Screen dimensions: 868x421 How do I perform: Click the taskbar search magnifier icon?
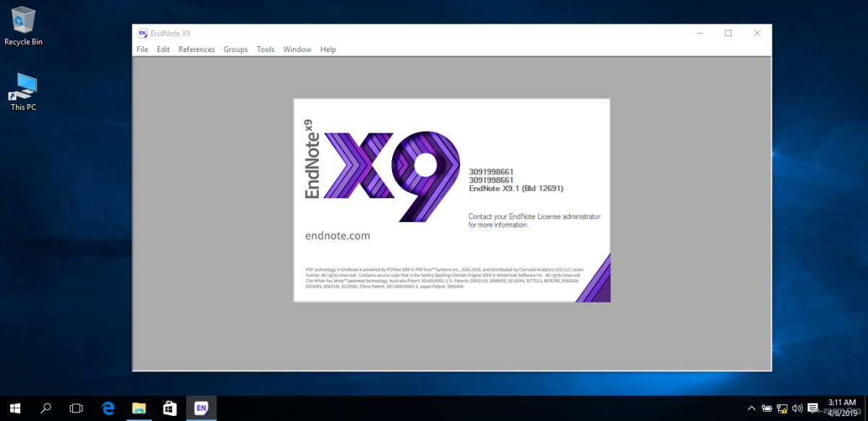click(46, 408)
